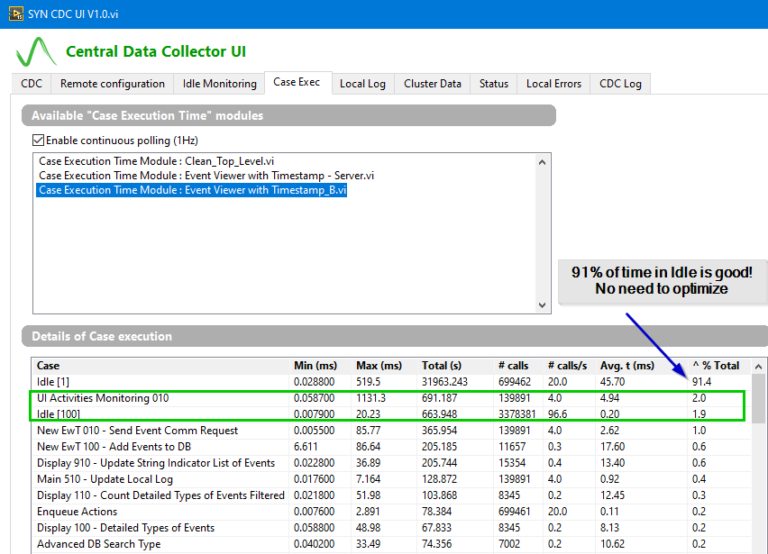Open the CDC tab
768x554 pixels.
coord(31,84)
